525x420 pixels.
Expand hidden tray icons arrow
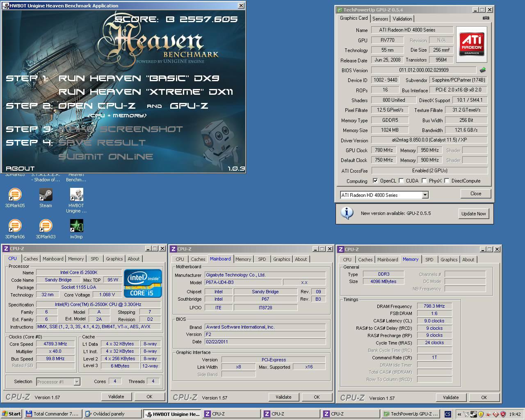459,414
